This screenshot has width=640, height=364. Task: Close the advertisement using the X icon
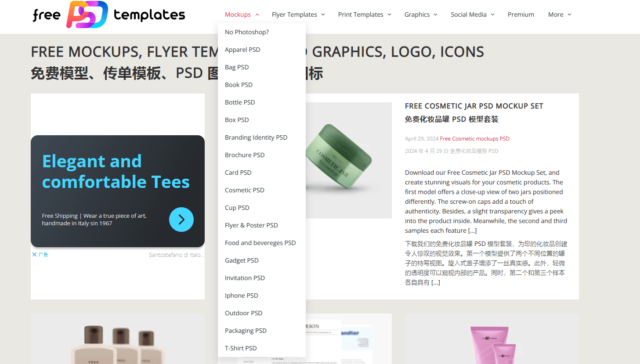[34, 254]
